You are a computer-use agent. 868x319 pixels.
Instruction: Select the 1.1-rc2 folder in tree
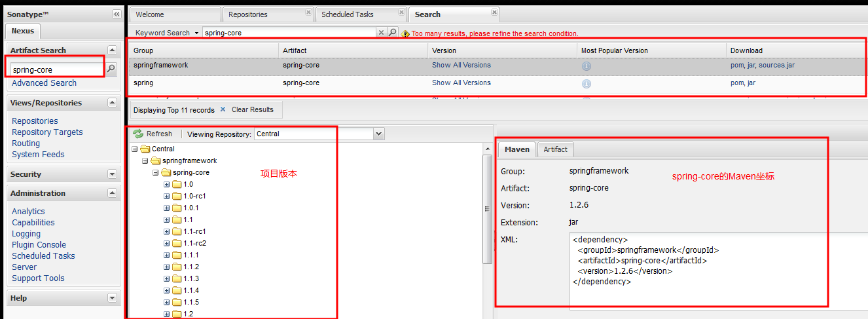(x=194, y=244)
